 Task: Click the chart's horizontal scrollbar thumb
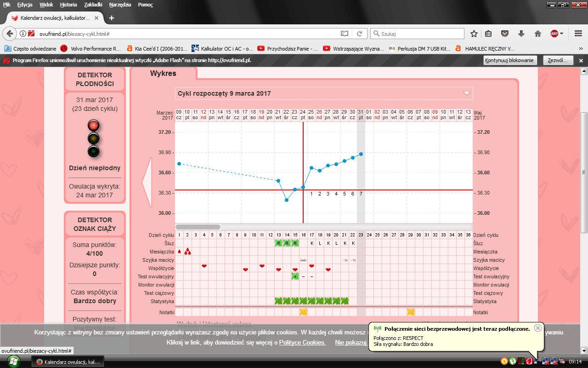point(198,227)
